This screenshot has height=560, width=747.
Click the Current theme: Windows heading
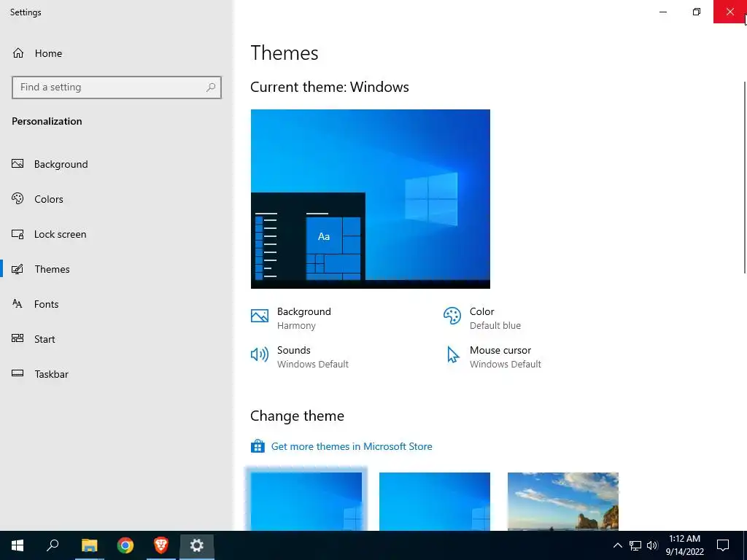[330, 87]
